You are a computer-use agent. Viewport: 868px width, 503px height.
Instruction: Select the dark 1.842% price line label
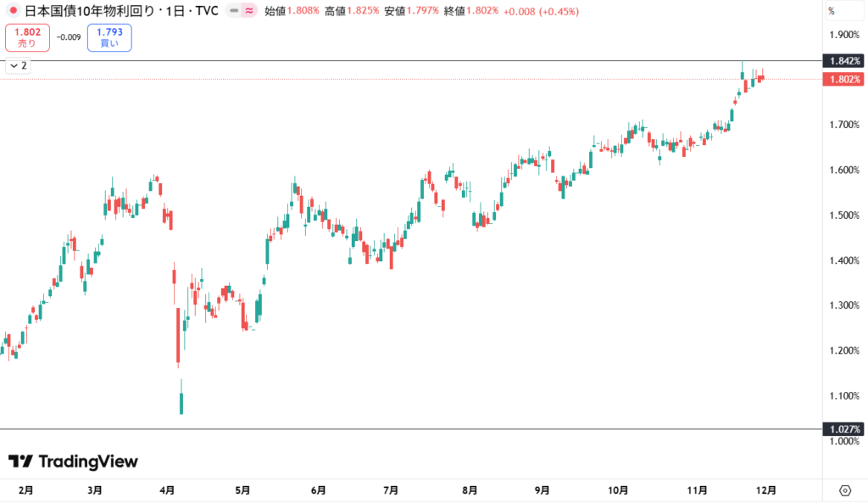click(x=843, y=61)
